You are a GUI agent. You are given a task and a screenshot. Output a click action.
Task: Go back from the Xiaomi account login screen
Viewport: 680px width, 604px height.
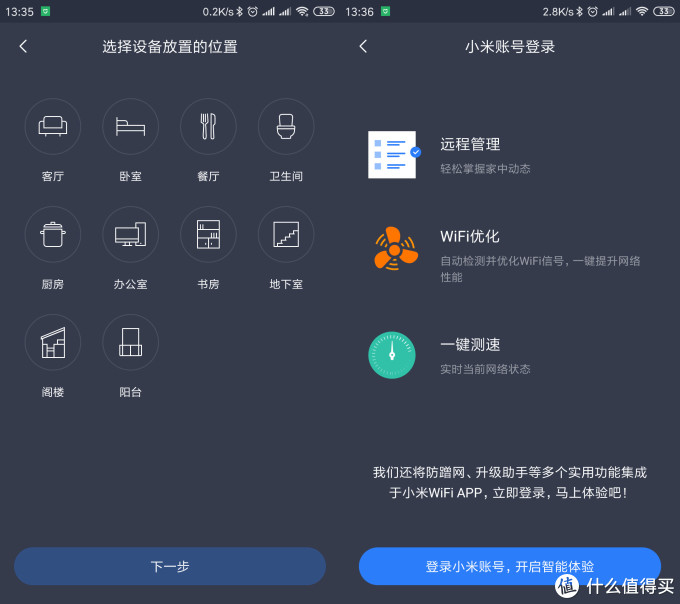coord(363,46)
